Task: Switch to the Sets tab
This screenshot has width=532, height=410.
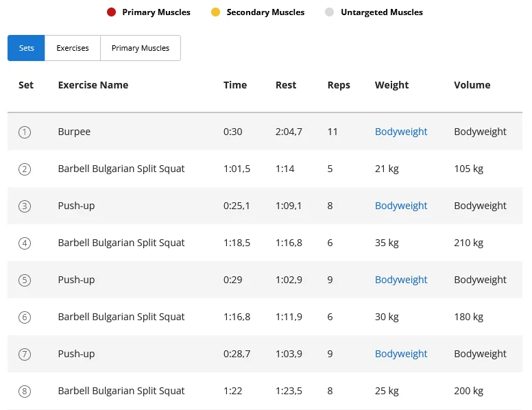Action: pos(26,48)
